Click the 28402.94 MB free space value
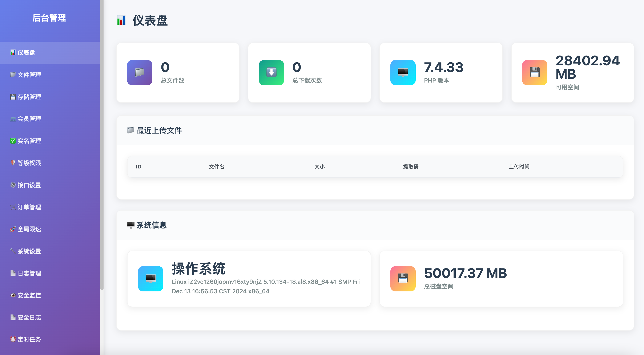Viewport: 644px width, 355px height. 588,67
